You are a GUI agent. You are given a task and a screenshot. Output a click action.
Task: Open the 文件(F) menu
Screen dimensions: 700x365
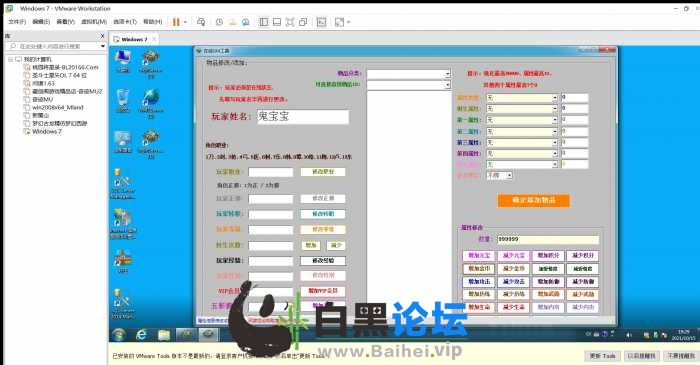coord(17,22)
